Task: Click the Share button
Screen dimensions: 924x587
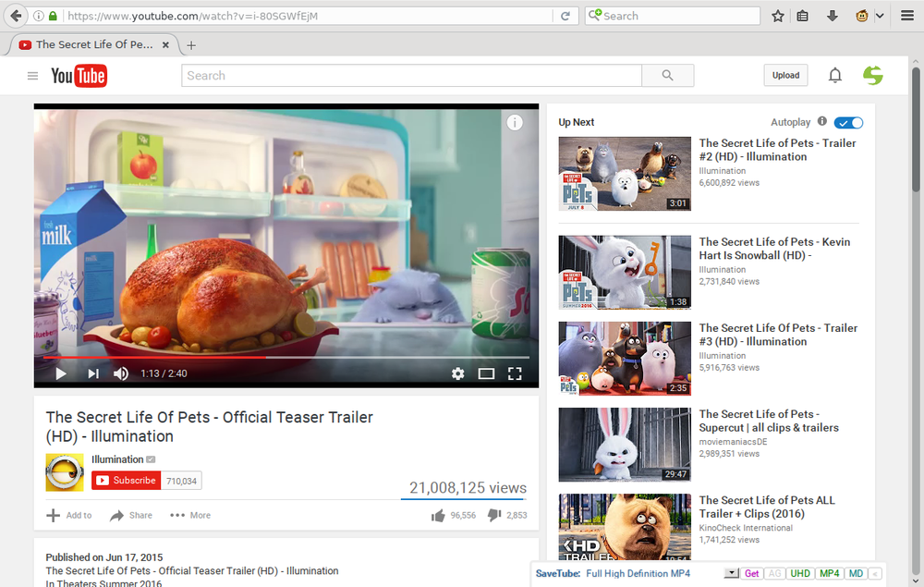Action: click(x=131, y=515)
